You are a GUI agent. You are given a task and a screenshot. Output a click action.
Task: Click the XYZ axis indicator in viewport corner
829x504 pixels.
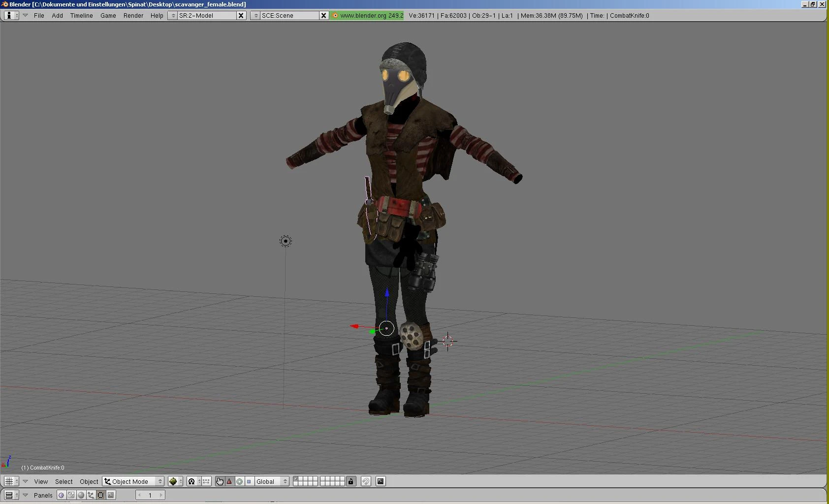[x=6, y=462]
